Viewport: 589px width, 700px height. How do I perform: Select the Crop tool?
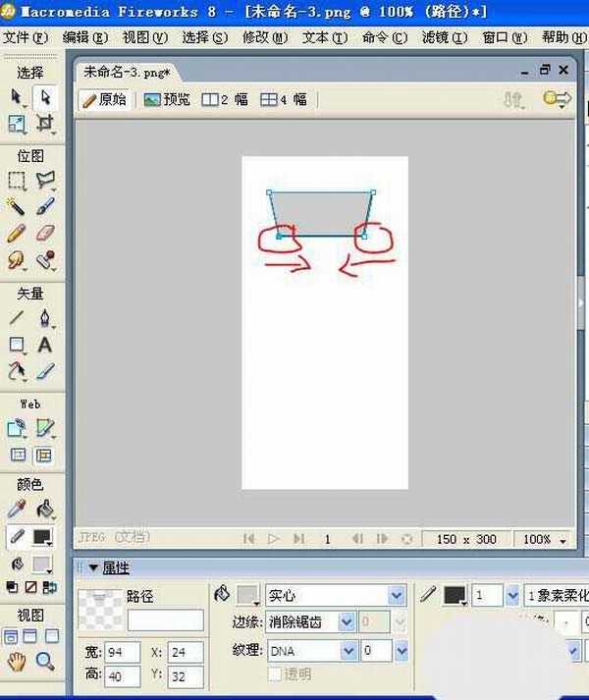pos(45,123)
